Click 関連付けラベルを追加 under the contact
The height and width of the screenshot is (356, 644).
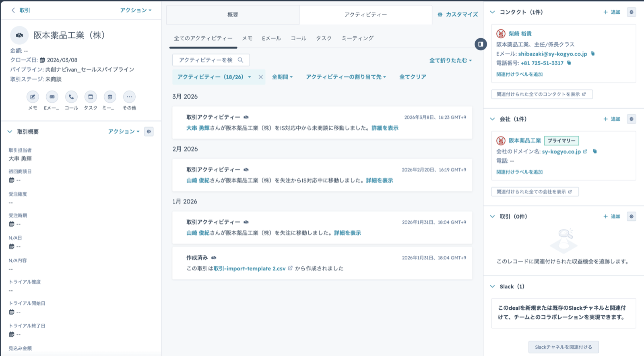click(519, 75)
